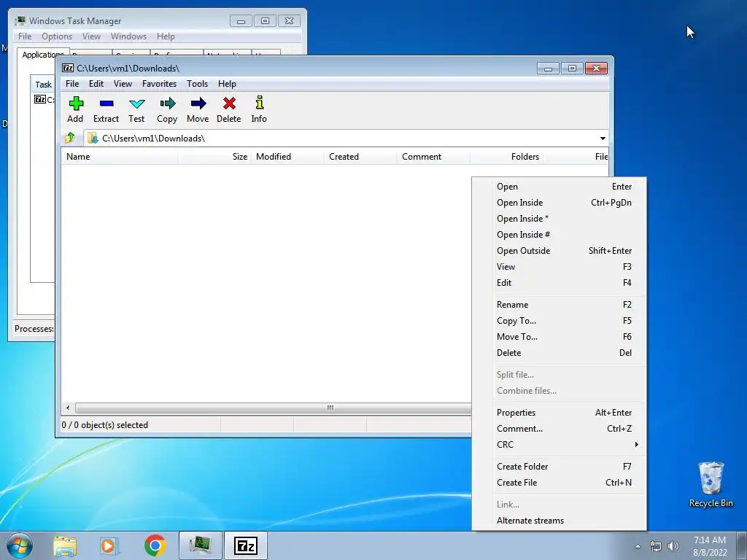
Task: Click the Show desktop strip
Action: (742, 545)
